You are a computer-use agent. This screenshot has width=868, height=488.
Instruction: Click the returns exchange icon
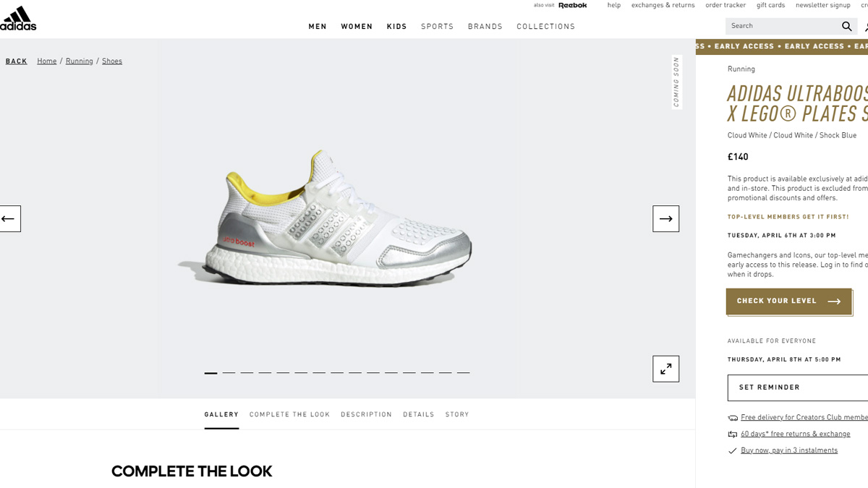(733, 435)
